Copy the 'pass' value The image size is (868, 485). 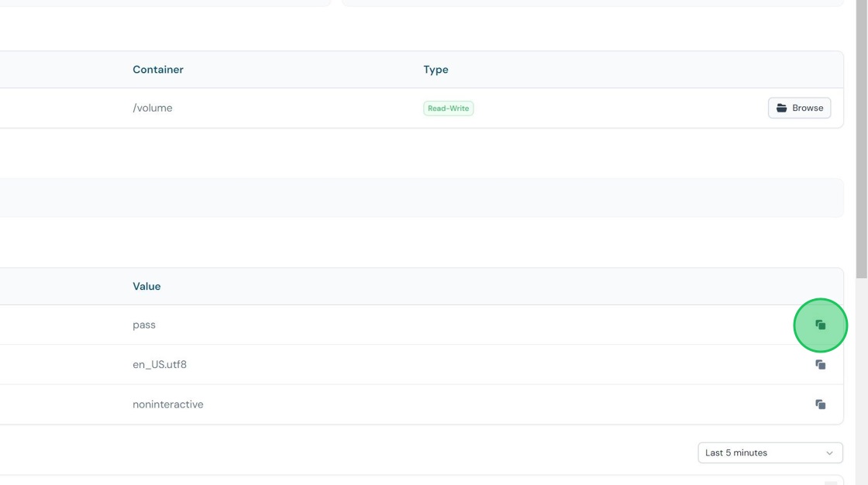(821, 325)
